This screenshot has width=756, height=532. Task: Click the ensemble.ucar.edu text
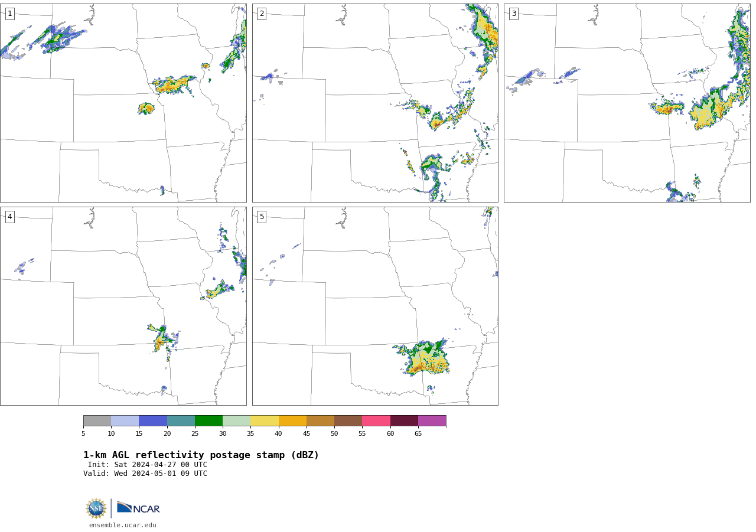123,526
